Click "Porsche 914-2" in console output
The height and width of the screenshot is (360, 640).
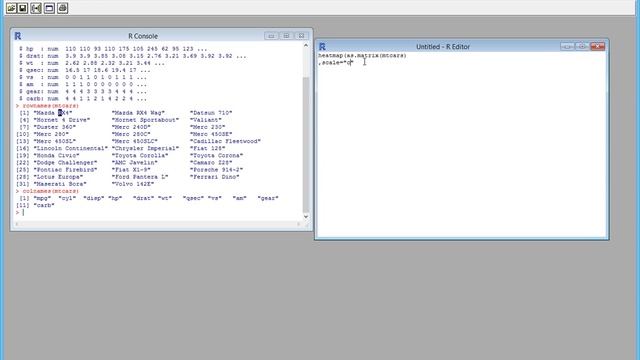216,170
